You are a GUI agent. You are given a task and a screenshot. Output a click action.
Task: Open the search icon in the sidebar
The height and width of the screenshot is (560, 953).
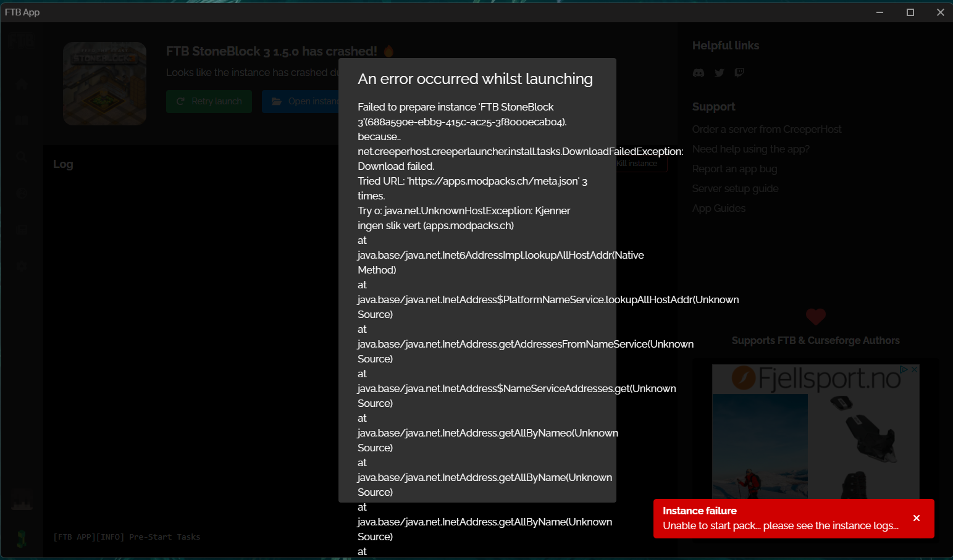click(22, 156)
